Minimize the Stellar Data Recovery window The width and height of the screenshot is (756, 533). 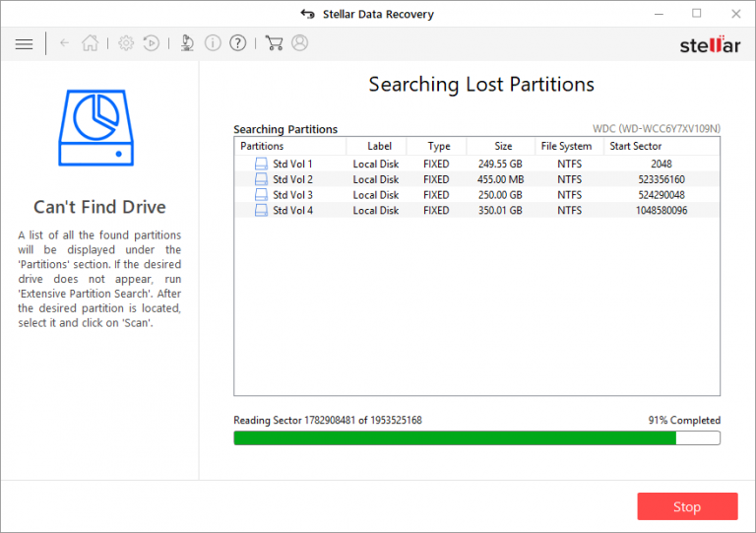(x=659, y=14)
